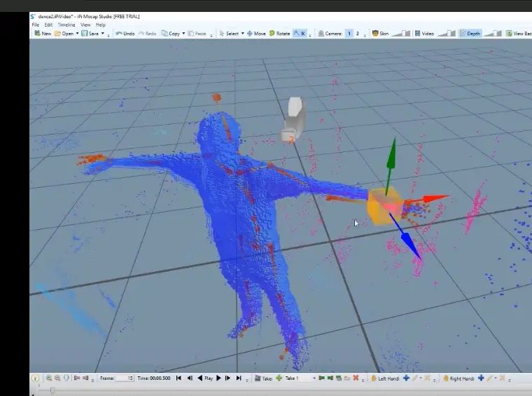
Task: Step forward one frame
Action: [x=227, y=378]
